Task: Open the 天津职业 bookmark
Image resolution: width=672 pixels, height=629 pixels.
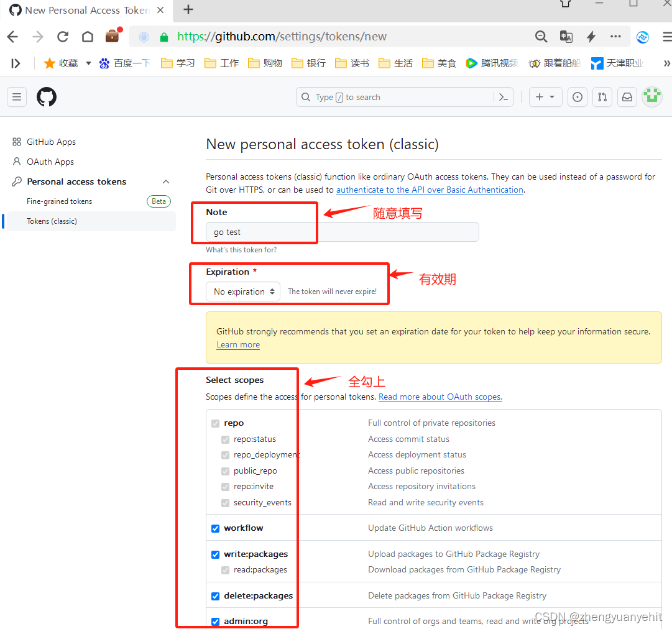Action: pos(617,63)
